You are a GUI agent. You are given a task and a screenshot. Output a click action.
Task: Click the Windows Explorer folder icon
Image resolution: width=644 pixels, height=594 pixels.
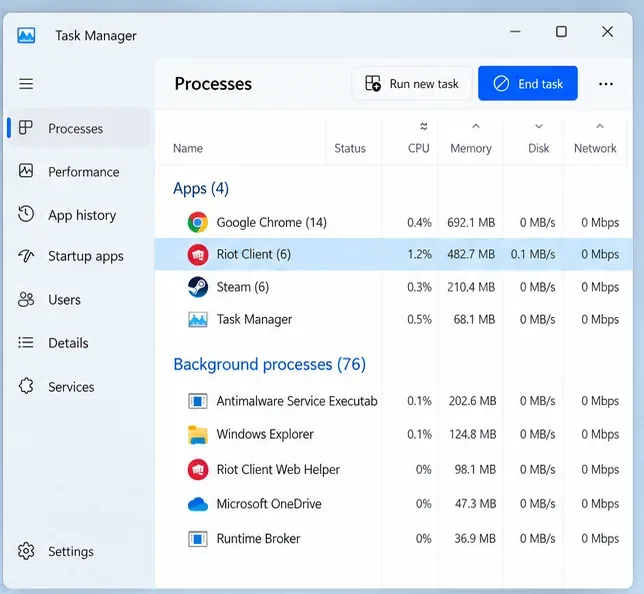[198, 435]
